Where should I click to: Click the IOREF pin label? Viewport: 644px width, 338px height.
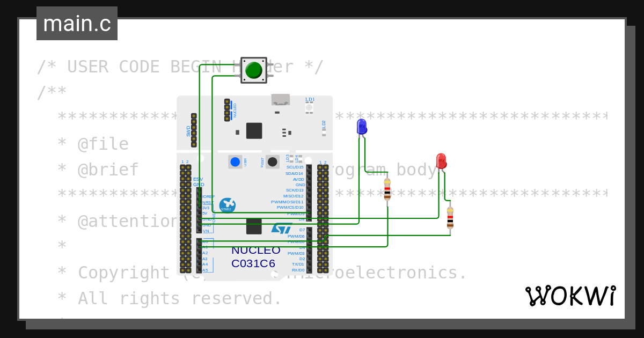pos(208,196)
